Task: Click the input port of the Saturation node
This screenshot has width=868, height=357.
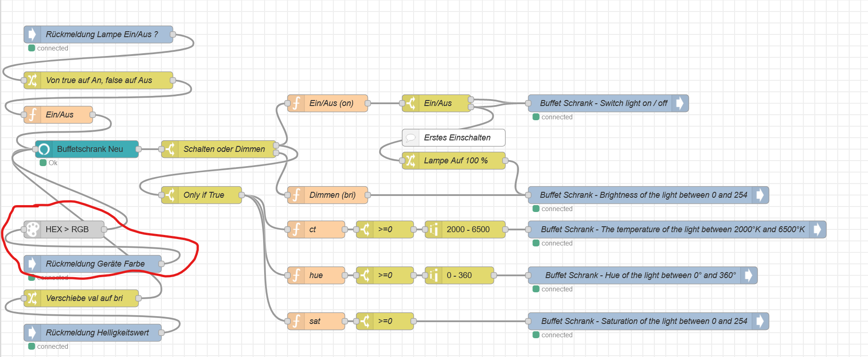Action: (528, 321)
